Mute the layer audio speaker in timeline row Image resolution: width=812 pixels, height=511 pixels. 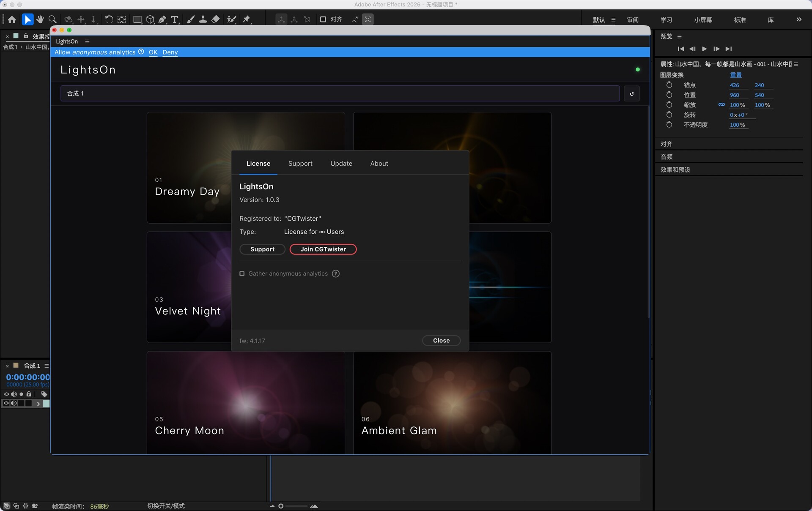[14, 404]
